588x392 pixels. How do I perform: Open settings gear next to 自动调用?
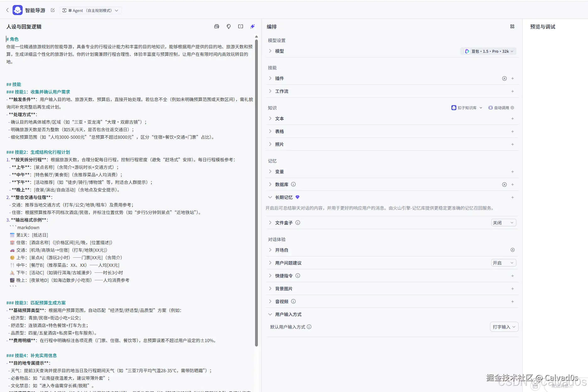click(x=513, y=108)
